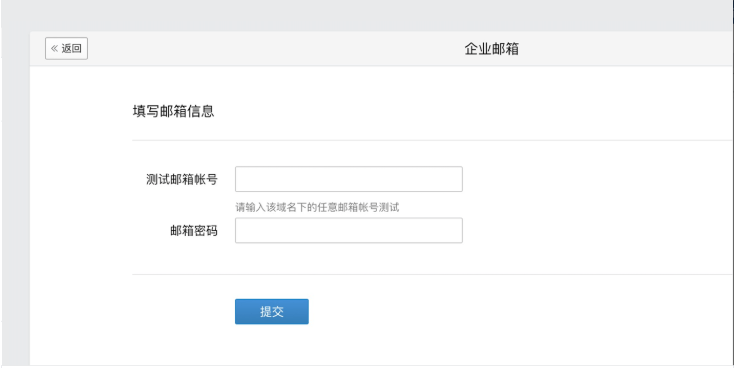Submit the form with 提交 button

point(272,311)
